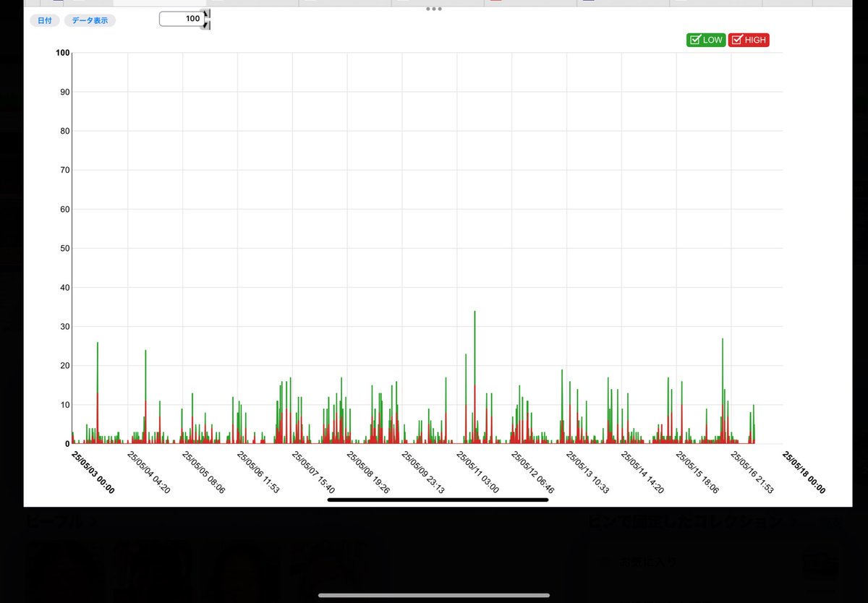This screenshot has width=868, height=603.
Task: Click y-axis label 50
Action: [64, 248]
